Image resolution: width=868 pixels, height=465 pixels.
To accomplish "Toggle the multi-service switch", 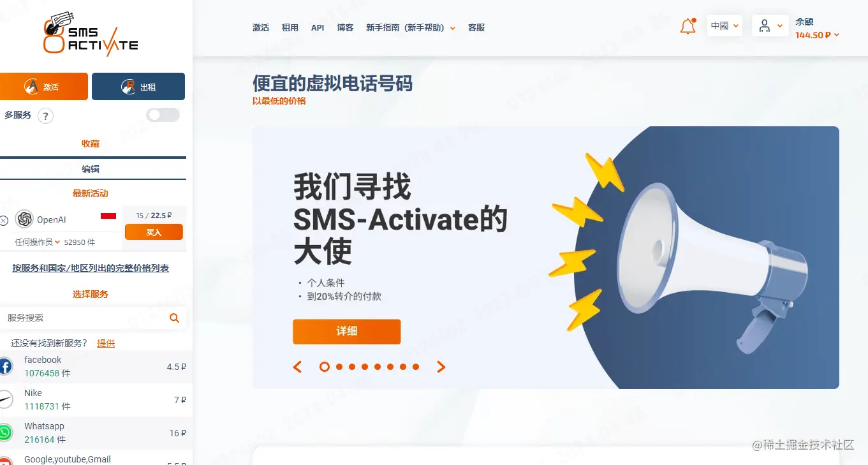I will (x=163, y=115).
